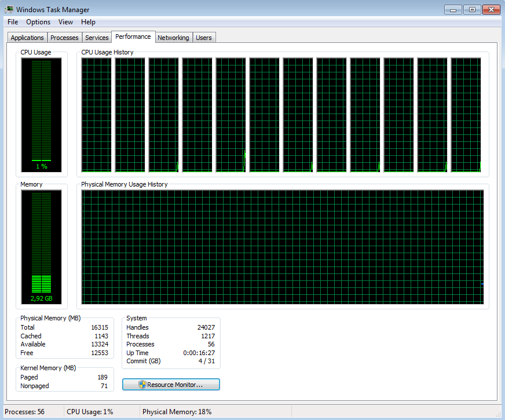
Task: Switch to the Services tab
Action: tap(97, 38)
